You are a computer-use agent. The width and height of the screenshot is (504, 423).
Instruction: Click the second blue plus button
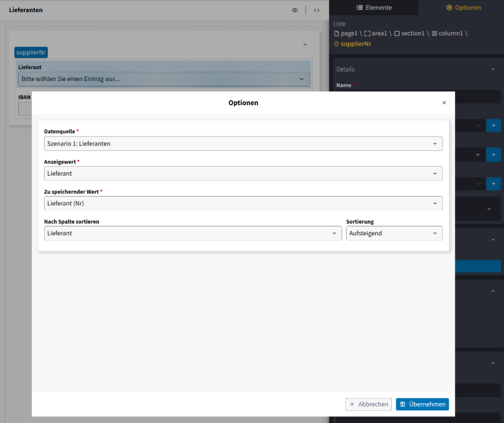click(494, 155)
